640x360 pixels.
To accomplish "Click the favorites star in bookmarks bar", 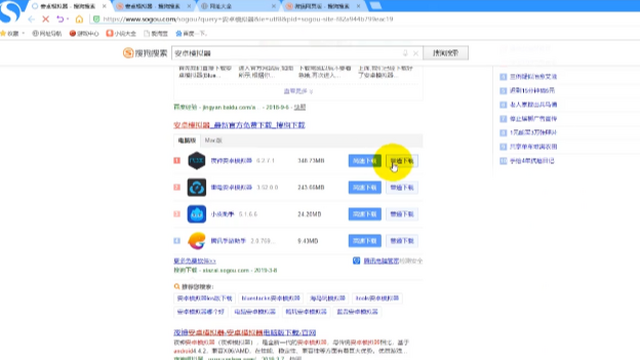I will pyautogui.click(x=3, y=33).
